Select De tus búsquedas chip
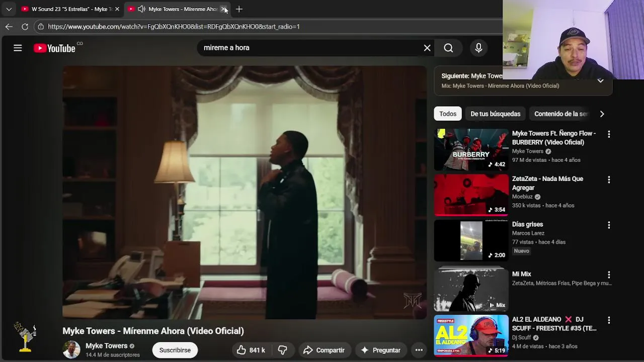 click(496, 114)
